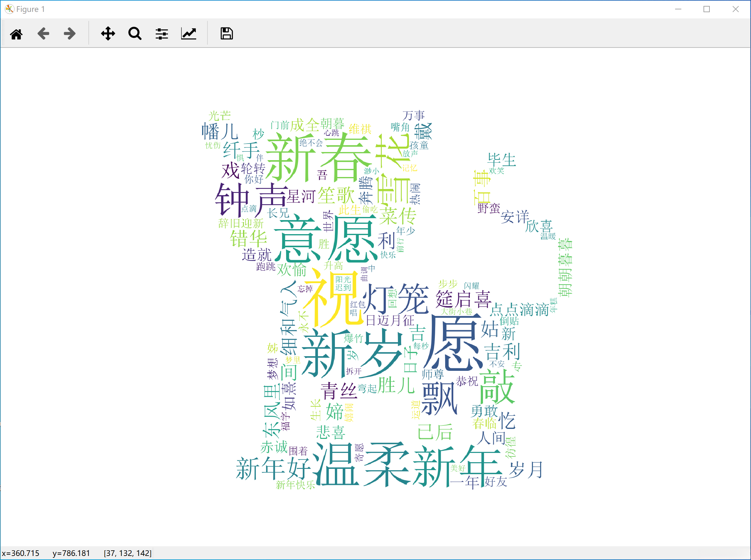
Task: Click the large green word 新春
Action: 319,156
